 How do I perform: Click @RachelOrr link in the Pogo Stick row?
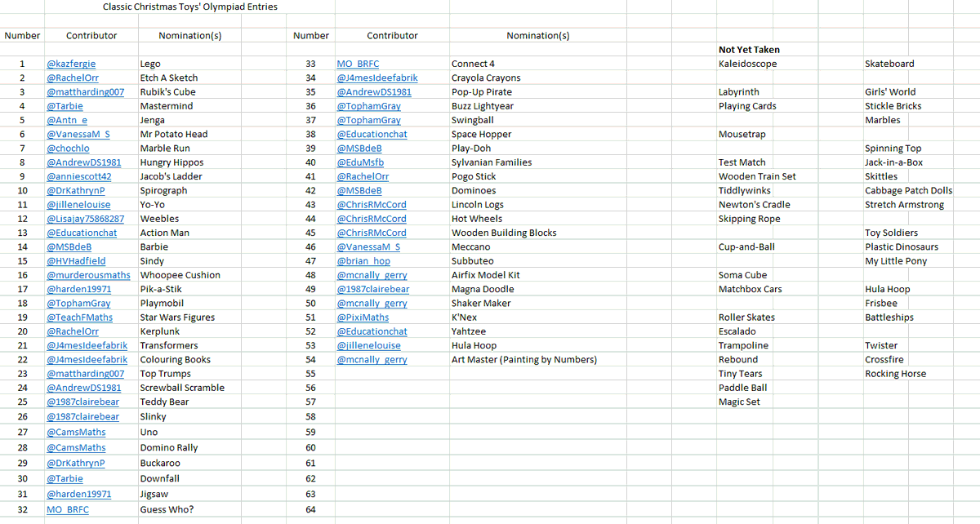(x=363, y=176)
